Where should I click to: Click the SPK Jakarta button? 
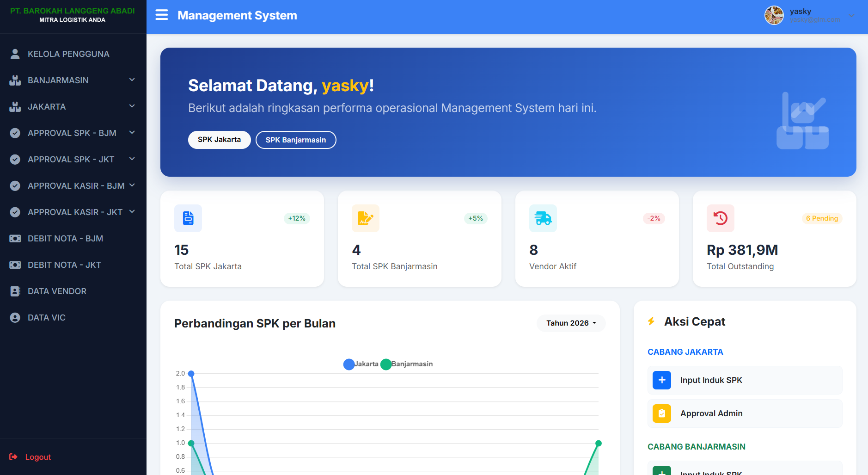tap(219, 140)
